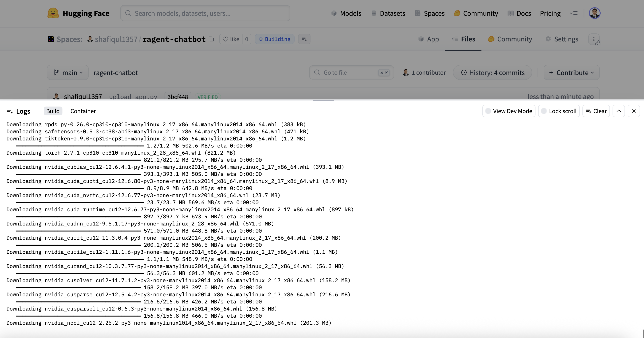
Task: Click the safetensors-0.5.3 download log line
Action: (157, 132)
